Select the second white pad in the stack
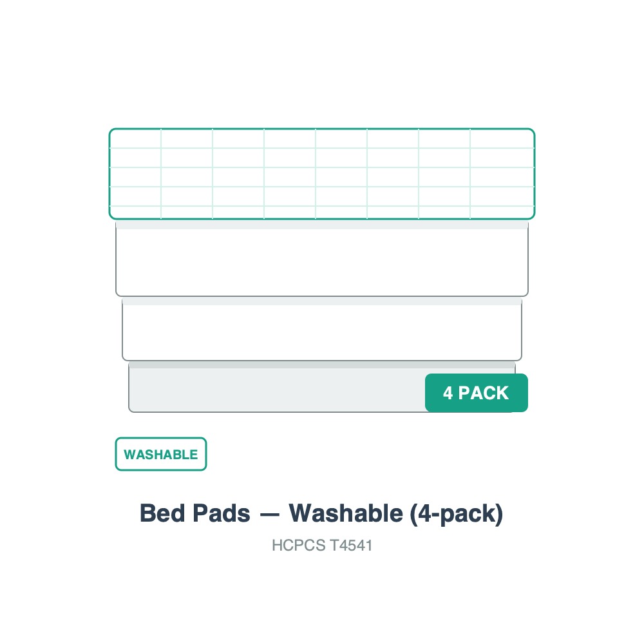This screenshot has width=644, height=644. [x=322, y=259]
